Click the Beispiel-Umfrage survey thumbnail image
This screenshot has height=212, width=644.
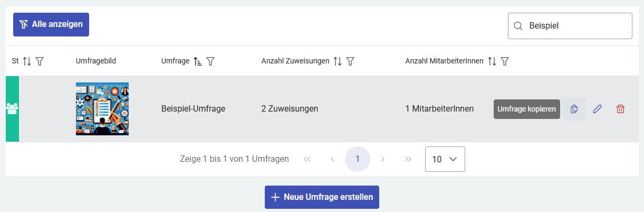point(102,109)
